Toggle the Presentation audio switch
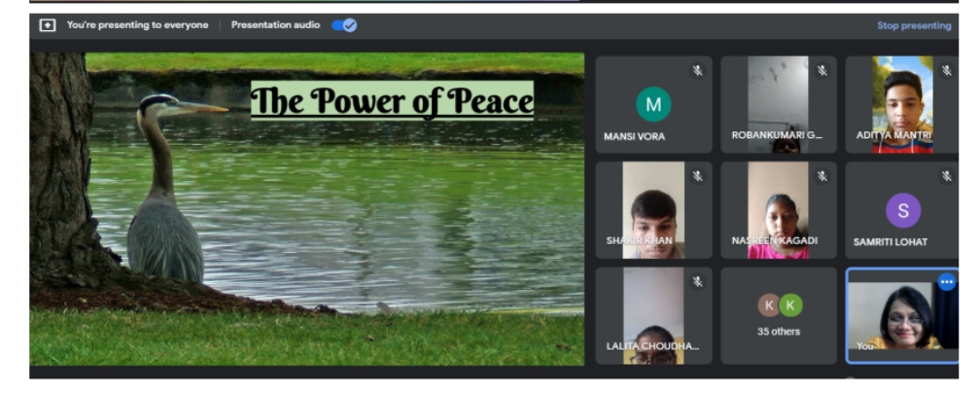The height and width of the screenshot is (396, 980). coord(344,25)
